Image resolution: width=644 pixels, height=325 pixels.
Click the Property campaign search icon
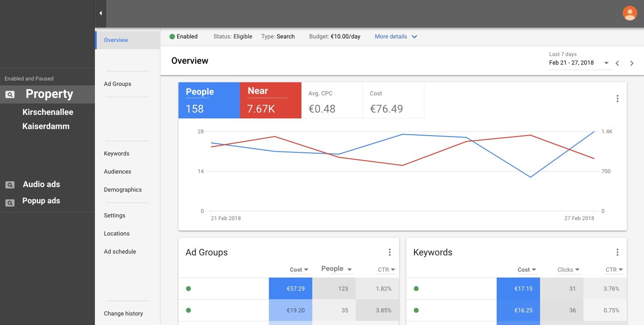[x=10, y=94]
